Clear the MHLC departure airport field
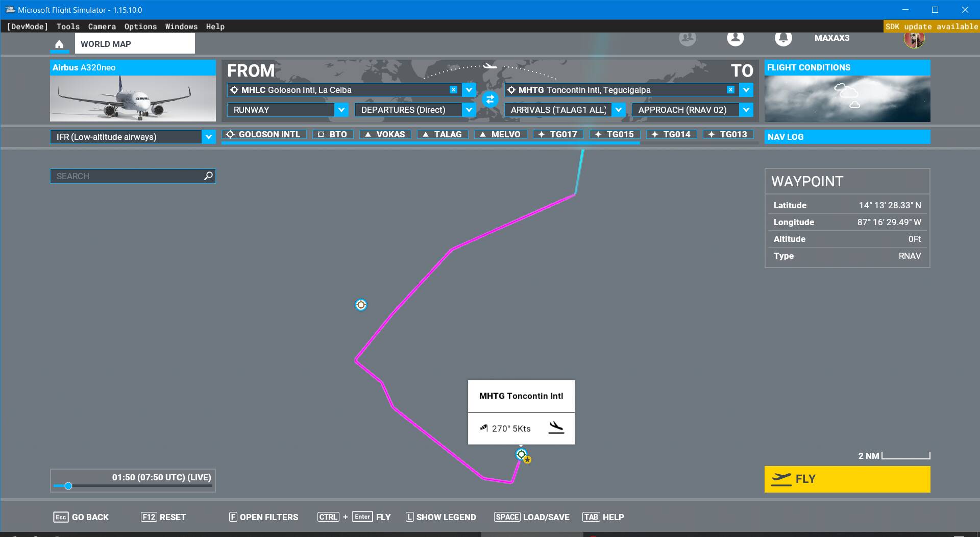 (x=453, y=90)
